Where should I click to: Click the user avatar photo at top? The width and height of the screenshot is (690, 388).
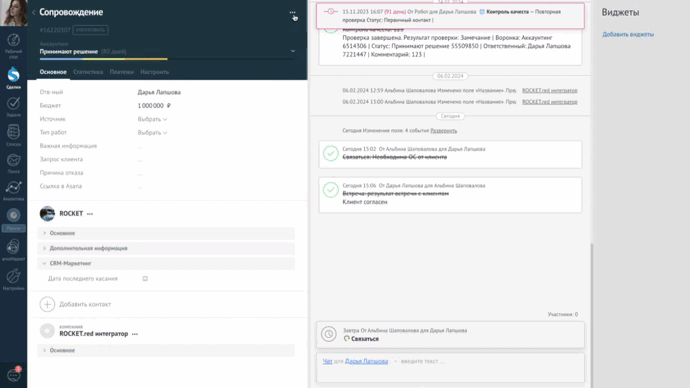click(x=14, y=13)
